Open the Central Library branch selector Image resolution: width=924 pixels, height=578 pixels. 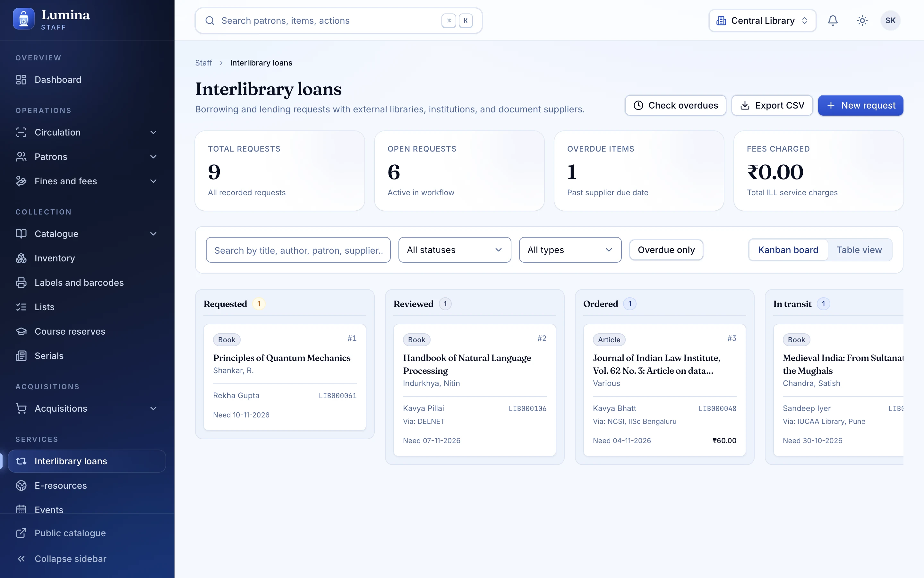tap(762, 21)
